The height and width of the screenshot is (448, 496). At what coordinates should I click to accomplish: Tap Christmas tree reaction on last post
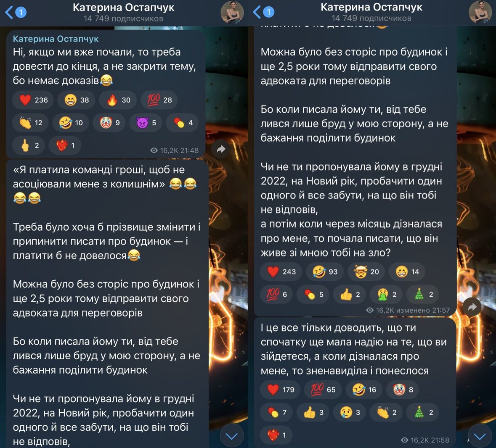[x=423, y=412]
